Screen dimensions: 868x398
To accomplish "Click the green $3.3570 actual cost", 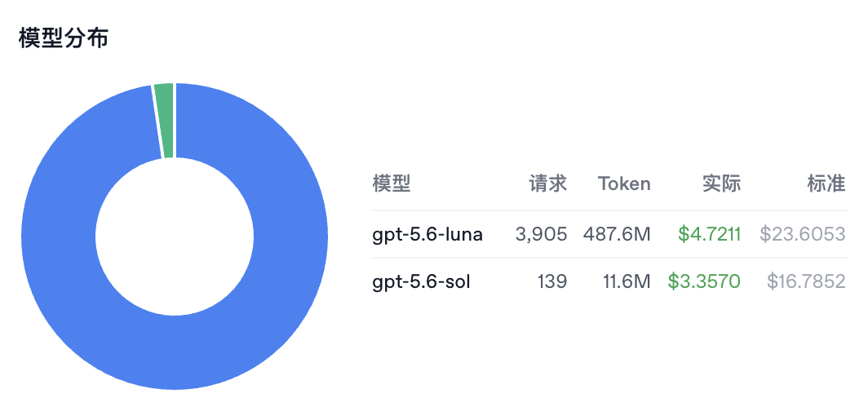I will coord(704,282).
